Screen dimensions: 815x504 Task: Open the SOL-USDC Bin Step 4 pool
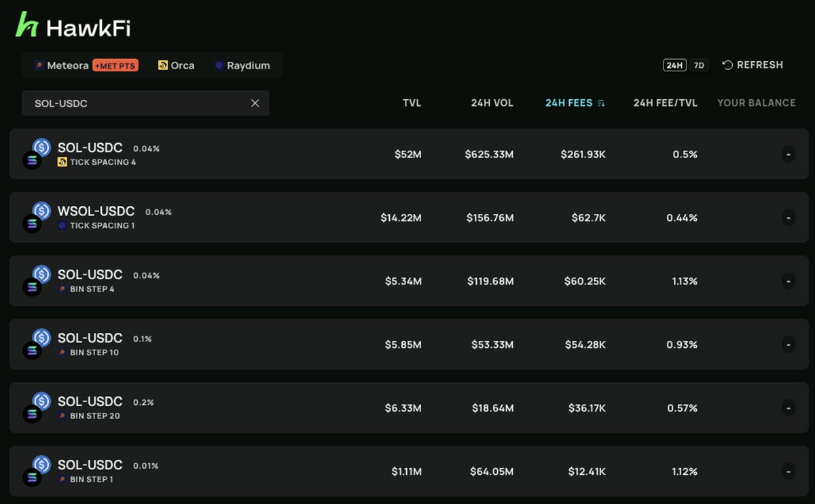point(409,281)
